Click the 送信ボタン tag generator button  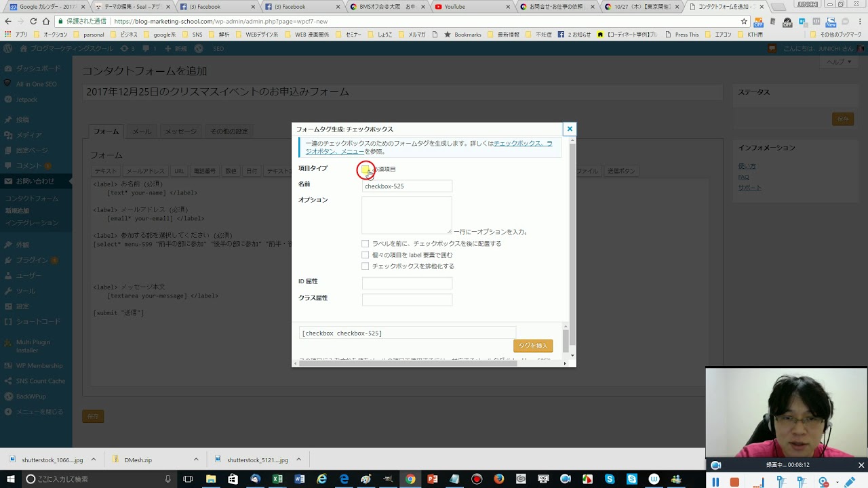coord(621,171)
